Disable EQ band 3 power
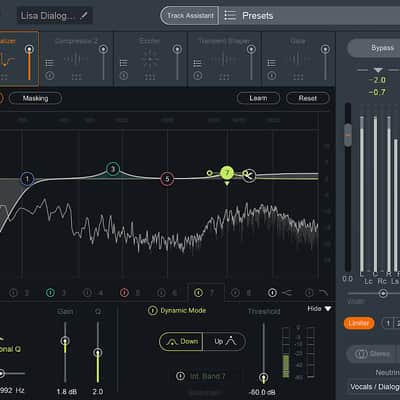Image resolution: width=400 pixels, height=400 pixels. tap(50, 293)
